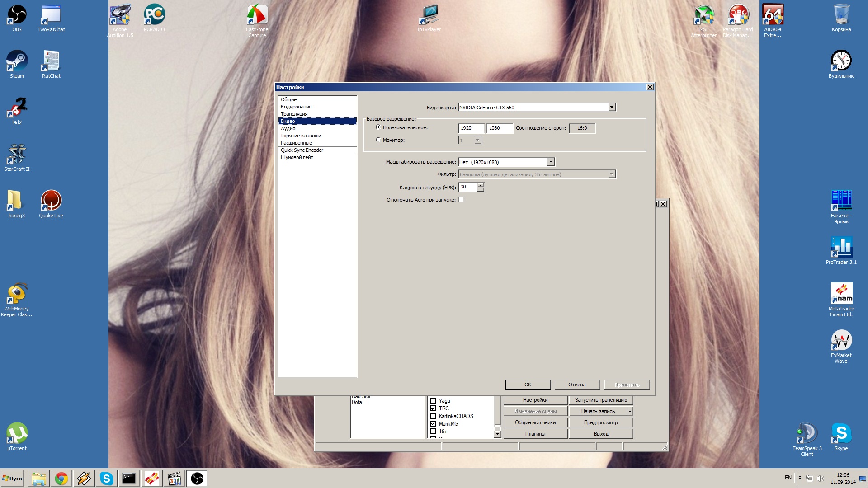The image size is (868, 488).
Task: Open the TeamSpeak 3 Client icon
Action: coord(807,433)
